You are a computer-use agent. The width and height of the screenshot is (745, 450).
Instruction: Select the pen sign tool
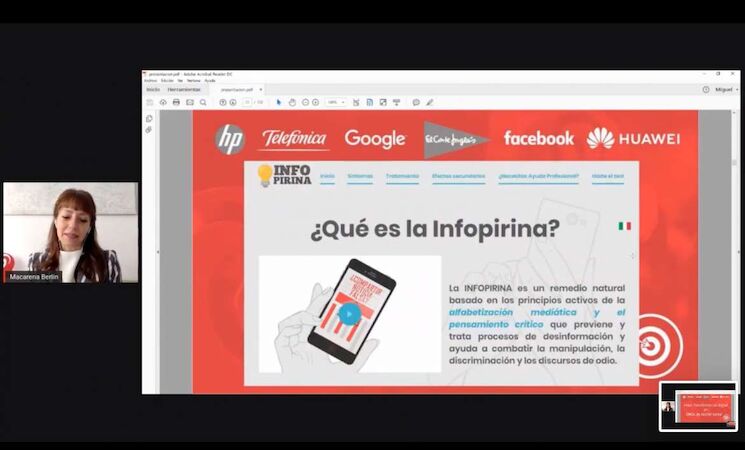point(430,102)
